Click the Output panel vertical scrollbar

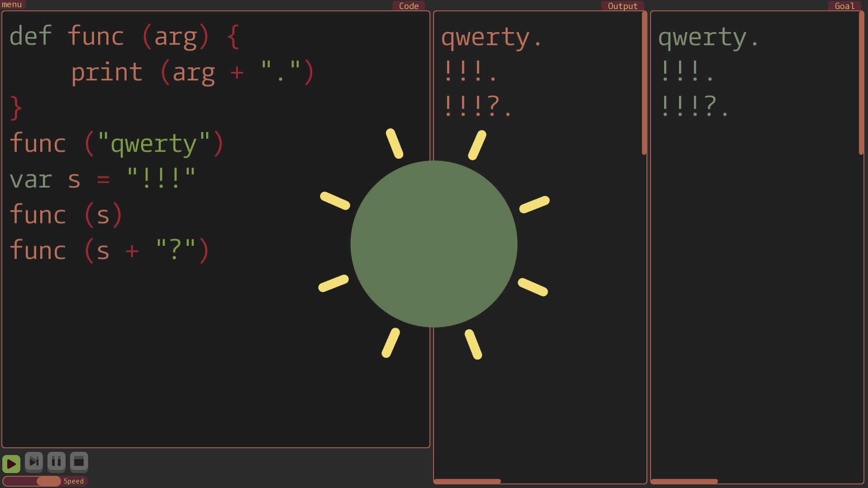point(644,84)
